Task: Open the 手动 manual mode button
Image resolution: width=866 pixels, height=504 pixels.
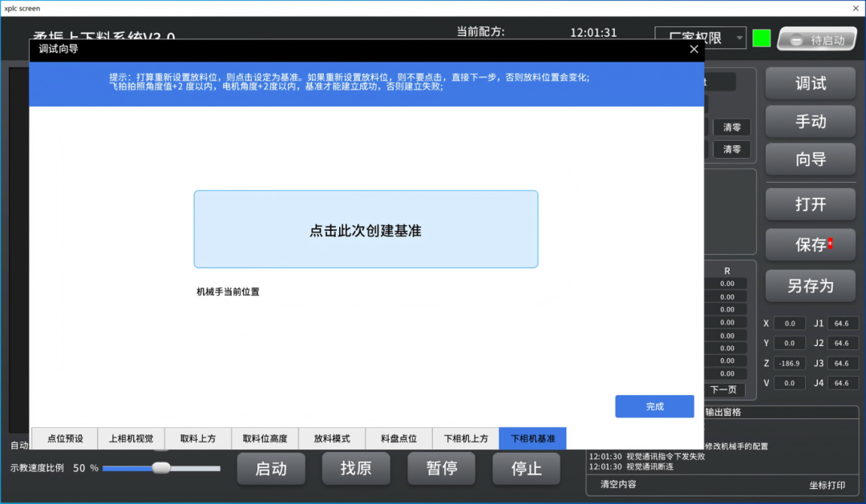Action: click(x=811, y=122)
